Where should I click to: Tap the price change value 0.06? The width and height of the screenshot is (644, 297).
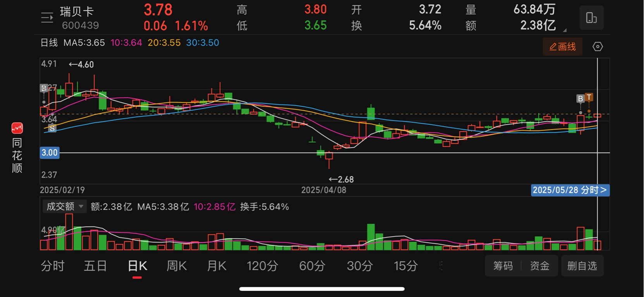pyautogui.click(x=155, y=26)
